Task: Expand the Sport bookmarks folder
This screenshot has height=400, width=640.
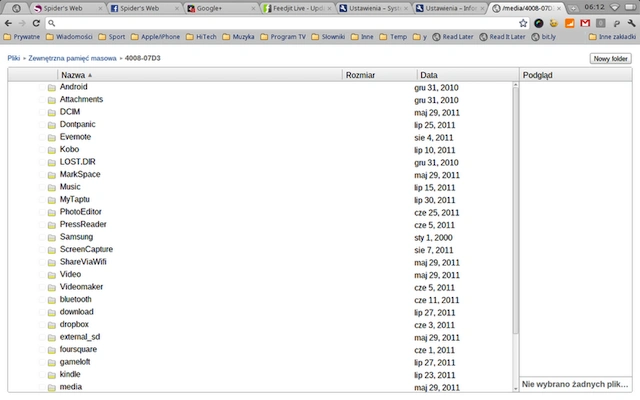Action: pyautogui.click(x=111, y=37)
